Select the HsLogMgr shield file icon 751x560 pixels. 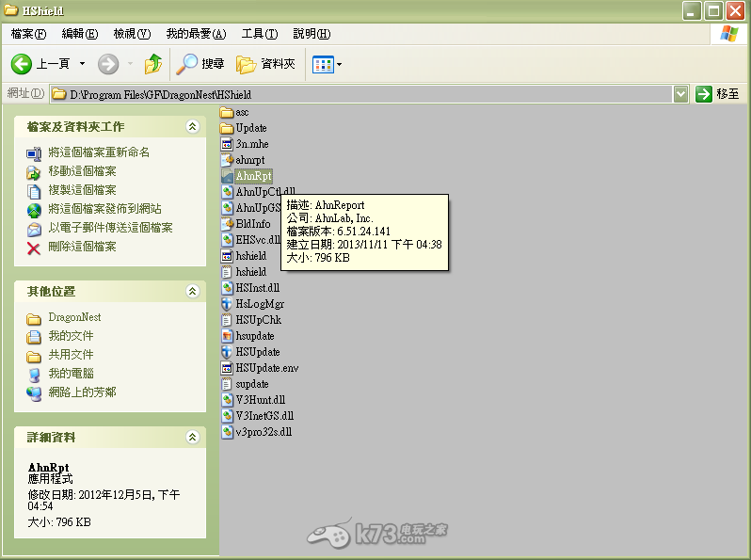[227, 304]
